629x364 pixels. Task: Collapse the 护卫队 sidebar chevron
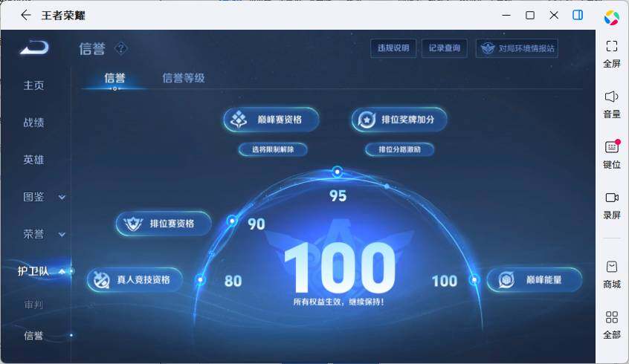point(62,271)
